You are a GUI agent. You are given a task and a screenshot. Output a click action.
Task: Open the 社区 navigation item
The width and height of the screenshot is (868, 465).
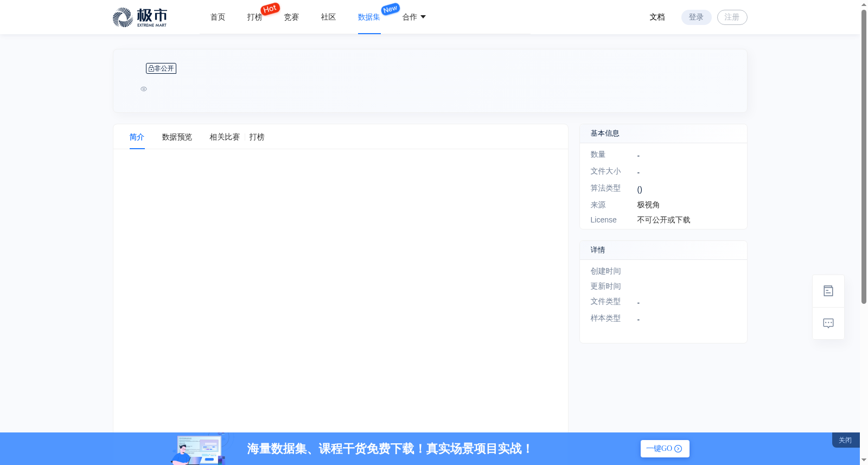[x=329, y=17]
